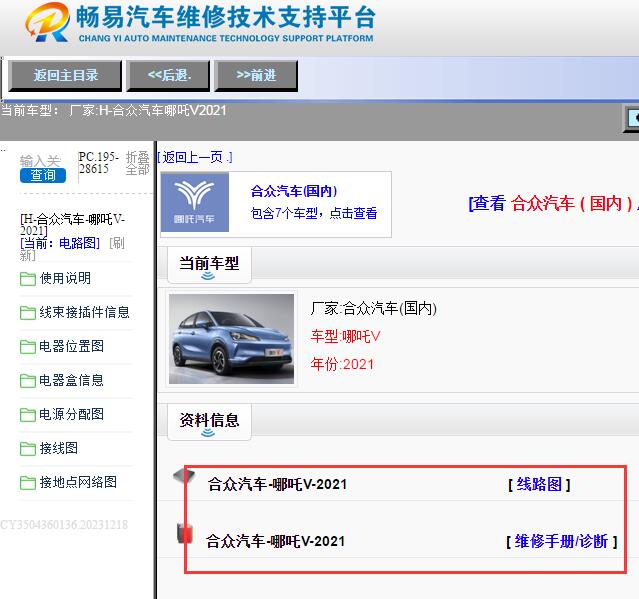Click 包含7个车型，点击查看 link
This screenshot has width=639, height=599.
click(x=314, y=213)
